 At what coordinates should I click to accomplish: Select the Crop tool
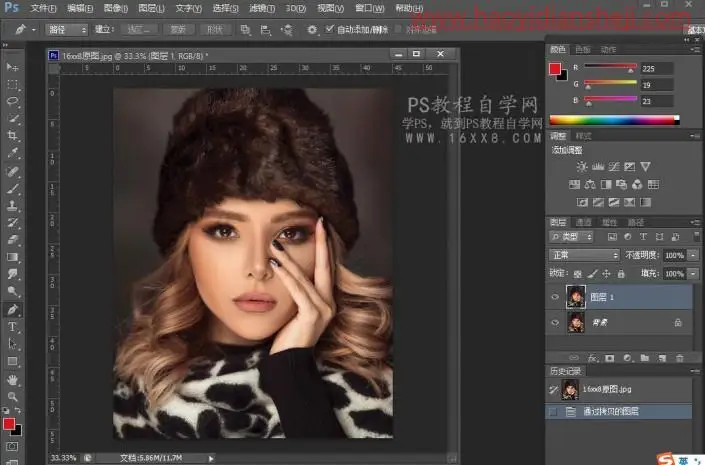click(12, 135)
